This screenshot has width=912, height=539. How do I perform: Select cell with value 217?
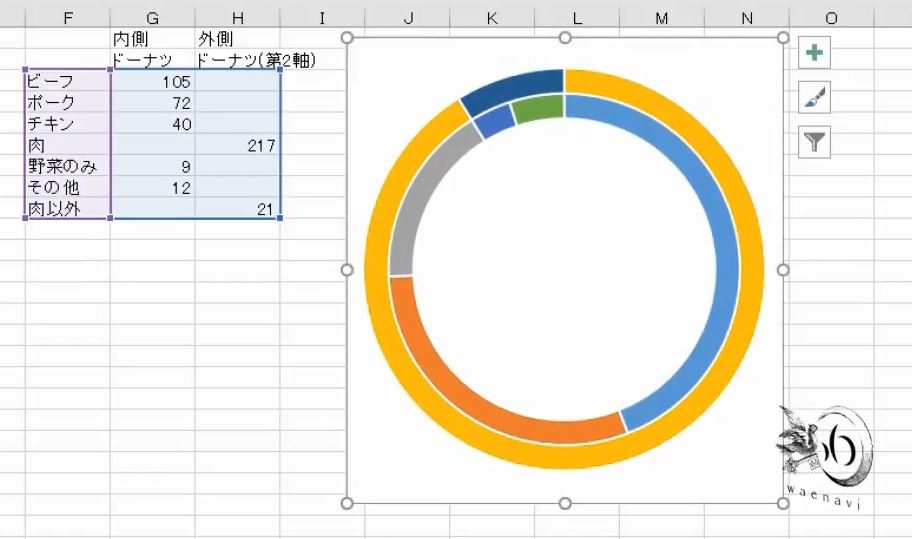pyautogui.click(x=237, y=145)
